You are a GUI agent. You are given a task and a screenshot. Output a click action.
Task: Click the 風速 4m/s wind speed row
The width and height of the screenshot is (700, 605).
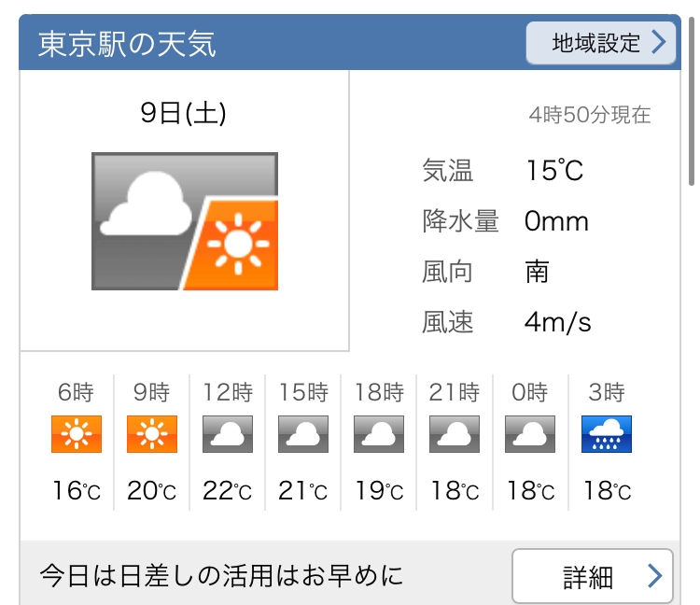point(507,322)
